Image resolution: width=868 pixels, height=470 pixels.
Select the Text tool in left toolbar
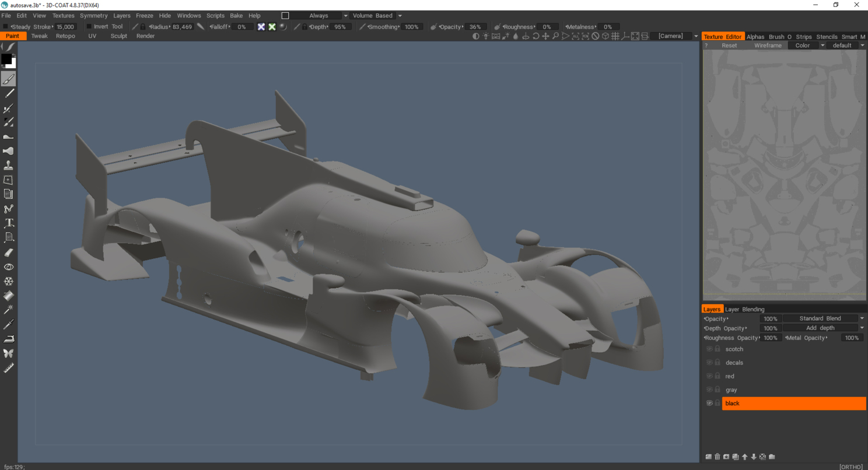[x=9, y=223]
